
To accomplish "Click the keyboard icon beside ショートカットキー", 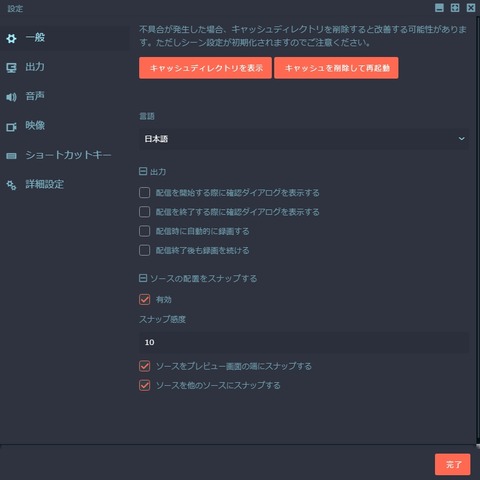I will pyautogui.click(x=11, y=156).
